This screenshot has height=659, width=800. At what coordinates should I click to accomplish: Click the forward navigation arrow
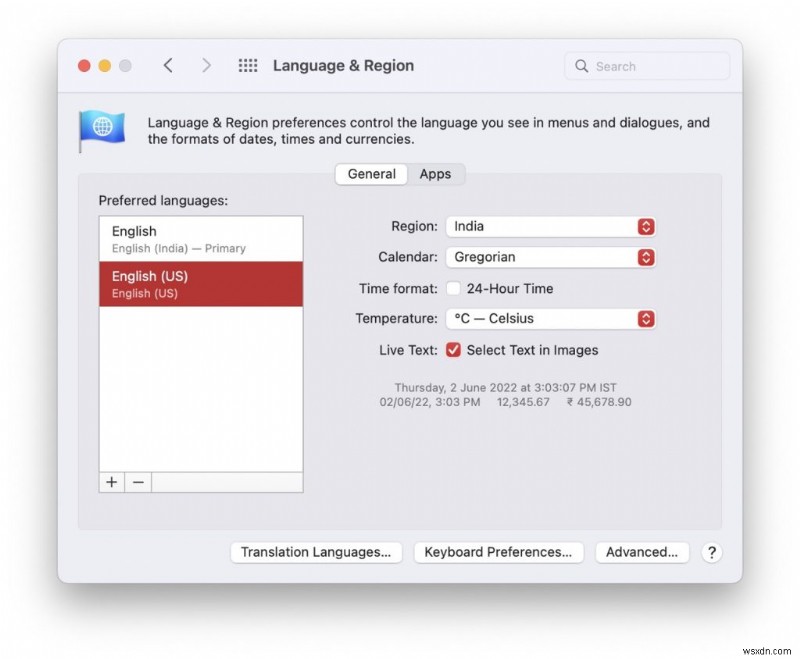(x=206, y=65)
